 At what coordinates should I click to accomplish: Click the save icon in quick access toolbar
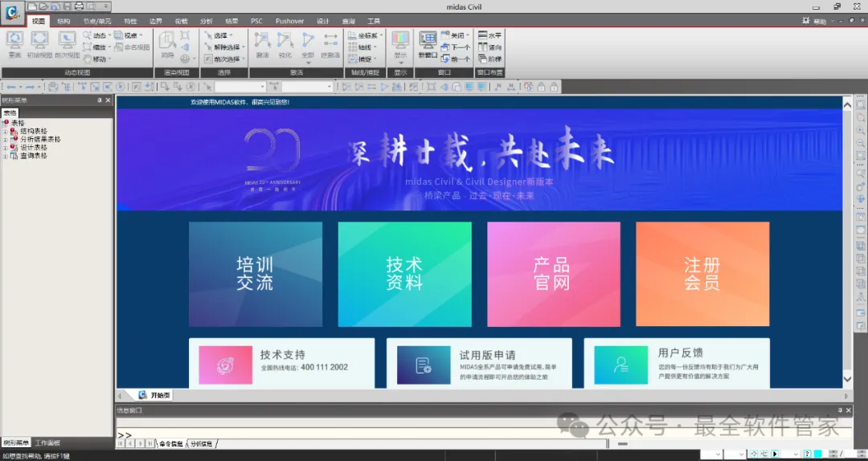click(67, 6)
